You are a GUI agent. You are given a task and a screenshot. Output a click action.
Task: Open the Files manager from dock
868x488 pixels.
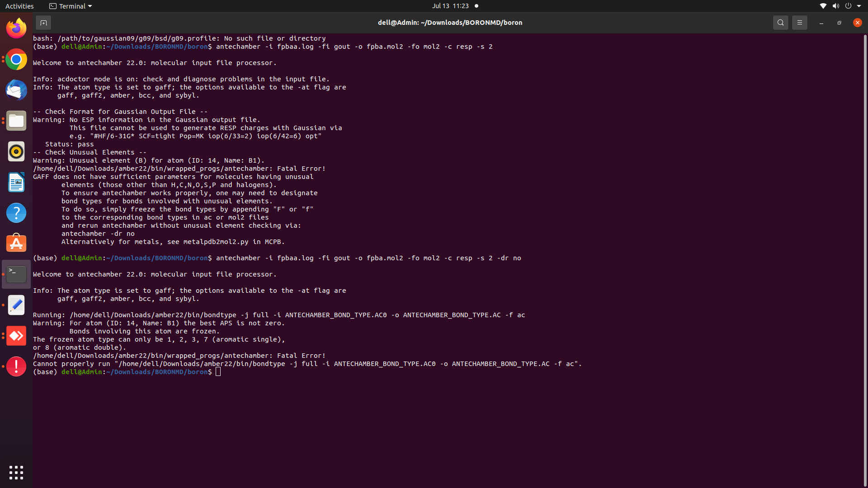coord(16,121)
